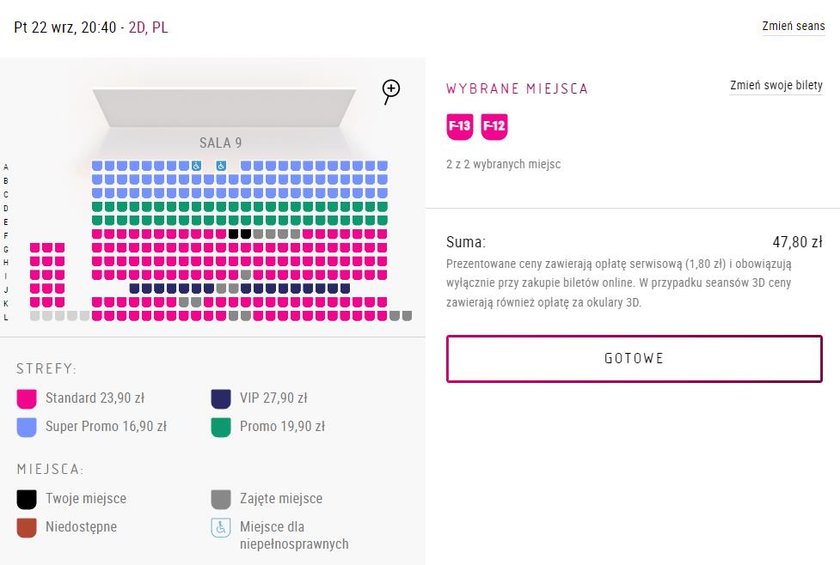The image size is (840, 565).
Task: Click the wheelchair legend icon
Action: [221, 527]
